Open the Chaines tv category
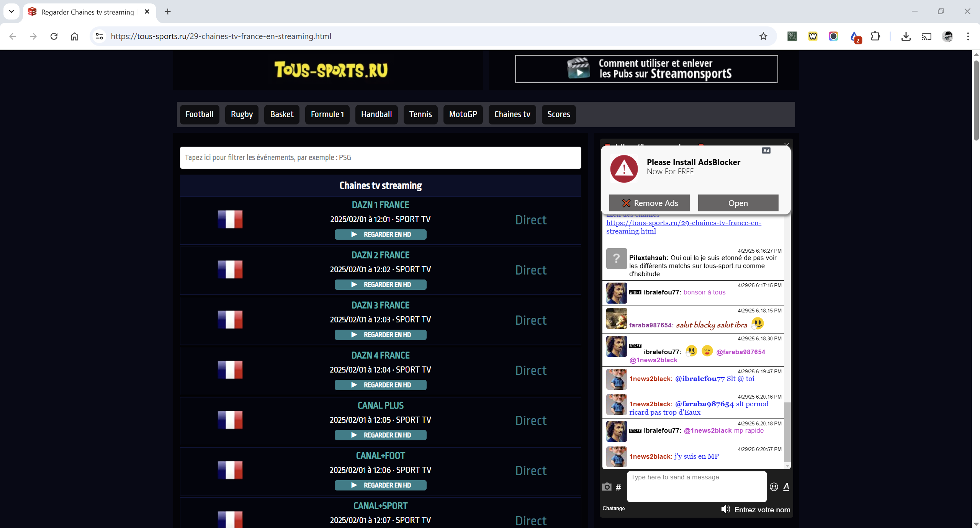 (512, 114)
